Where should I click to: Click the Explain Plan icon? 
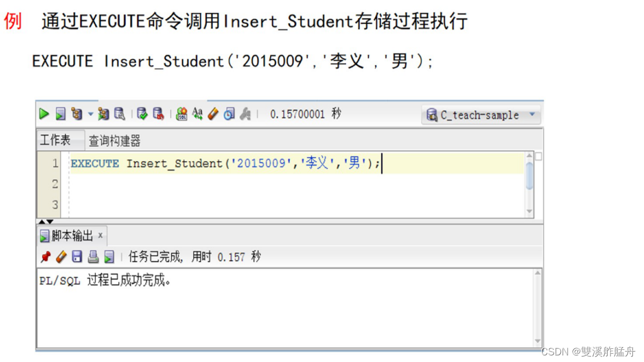point(76,114)
